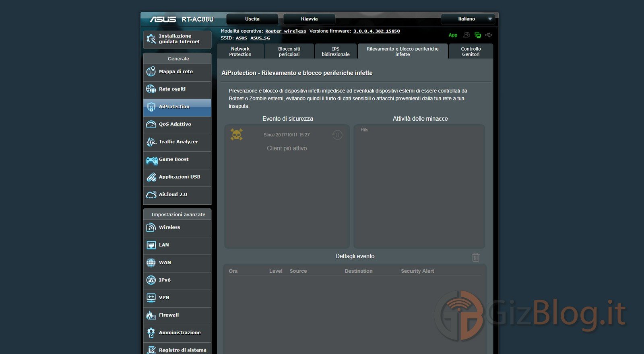Open AiCloud 2.0 section
This screenshot has width=644, height=354.
point(177,195)
